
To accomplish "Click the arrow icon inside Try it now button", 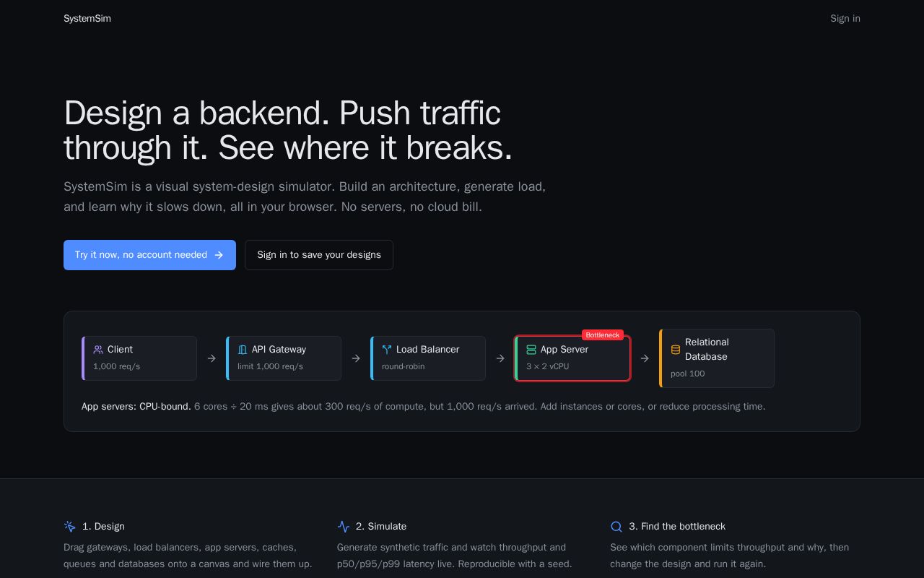I will (x=219, y=255).
